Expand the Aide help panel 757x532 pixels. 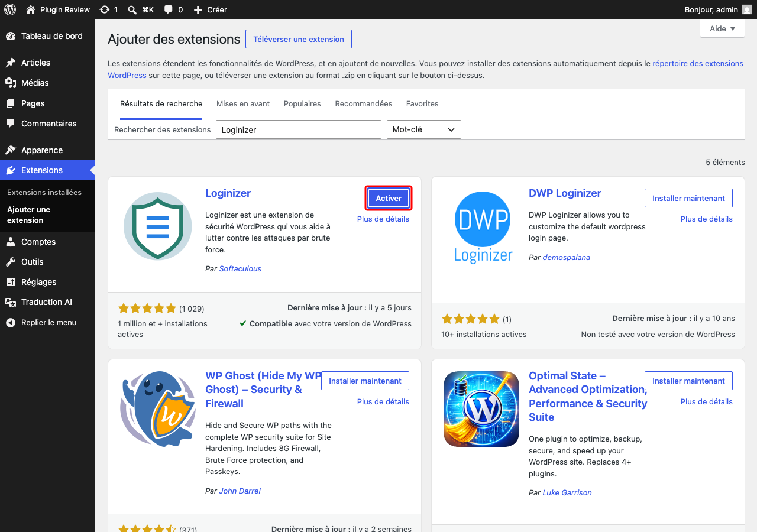click(x=723, y=28)
